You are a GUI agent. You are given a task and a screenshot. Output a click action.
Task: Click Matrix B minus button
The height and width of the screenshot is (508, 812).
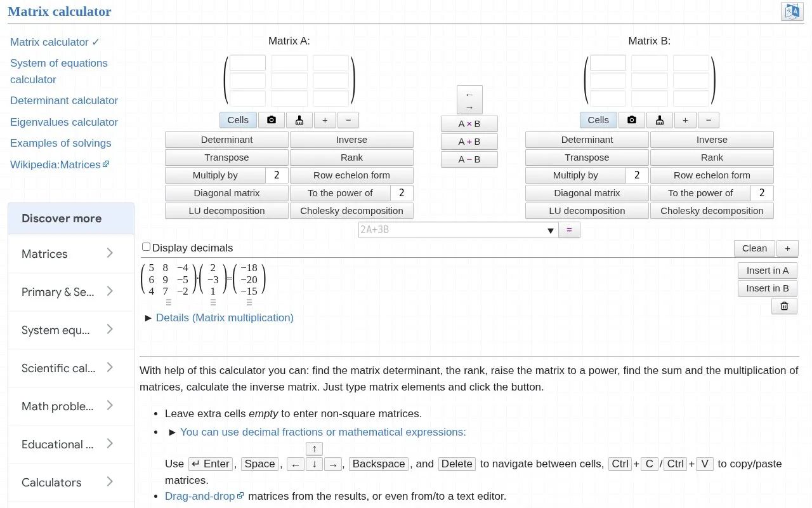709,120
